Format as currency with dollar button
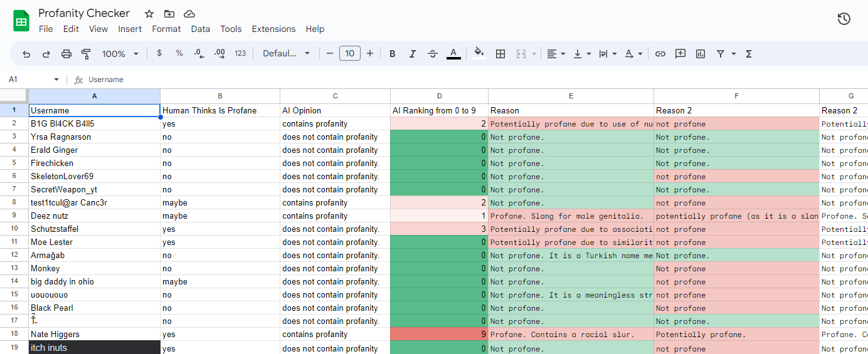This screenshot has width=868, height=354. [x=159, y=54]
